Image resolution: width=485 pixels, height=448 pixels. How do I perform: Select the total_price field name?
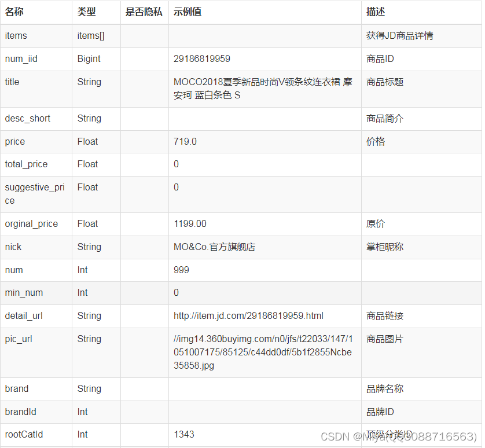[26, 164]
